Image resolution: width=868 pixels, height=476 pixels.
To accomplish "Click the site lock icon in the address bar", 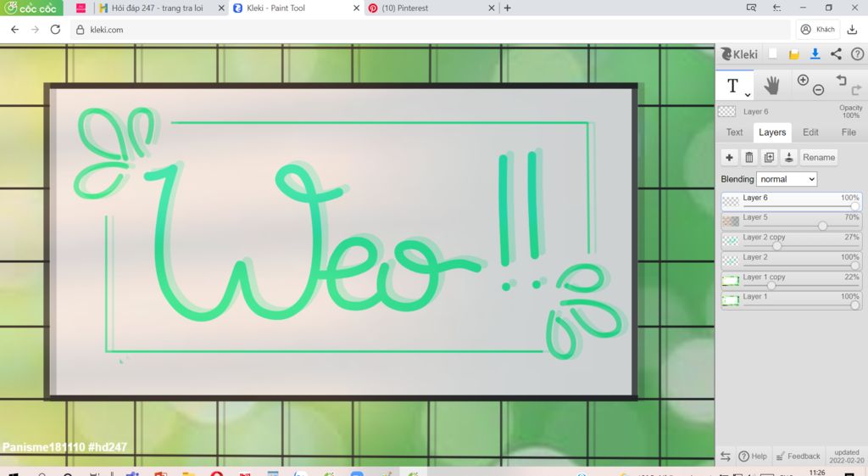I will pyautogui.click(x=80, y=30).
